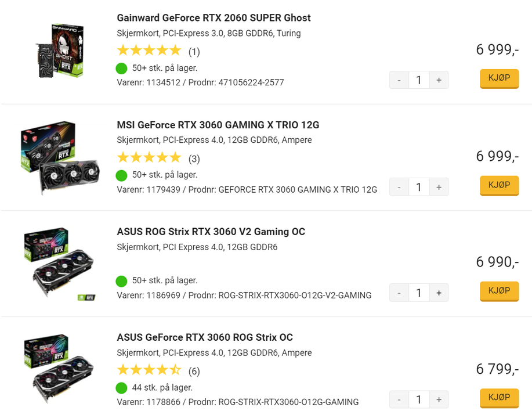Screen dimensions: 532x418
Task: Open the ASUS ROG Strix RTX 3060 V2 product page
Action: click(x=211, y=232)
